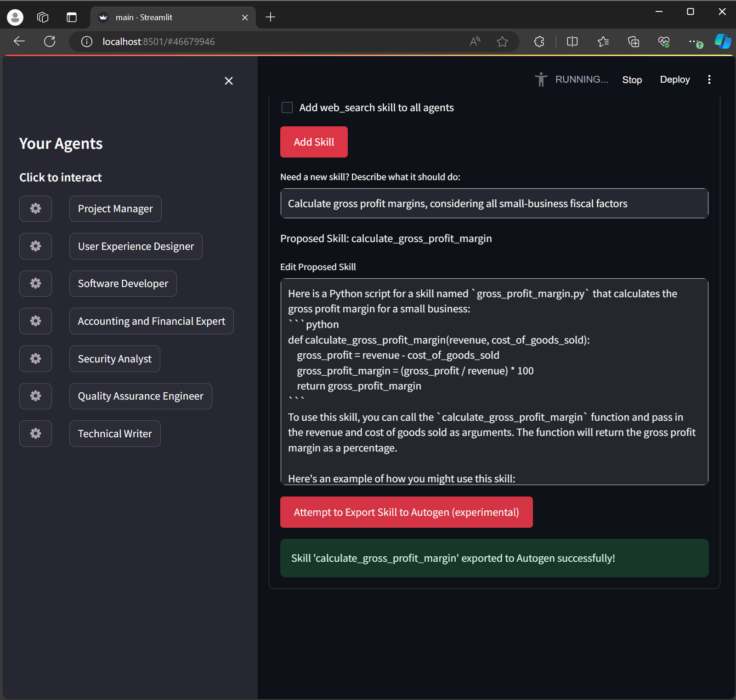Screen dimensions: 736x700
Task: Focus the new skill description input
Action: [x=494, y=203]
